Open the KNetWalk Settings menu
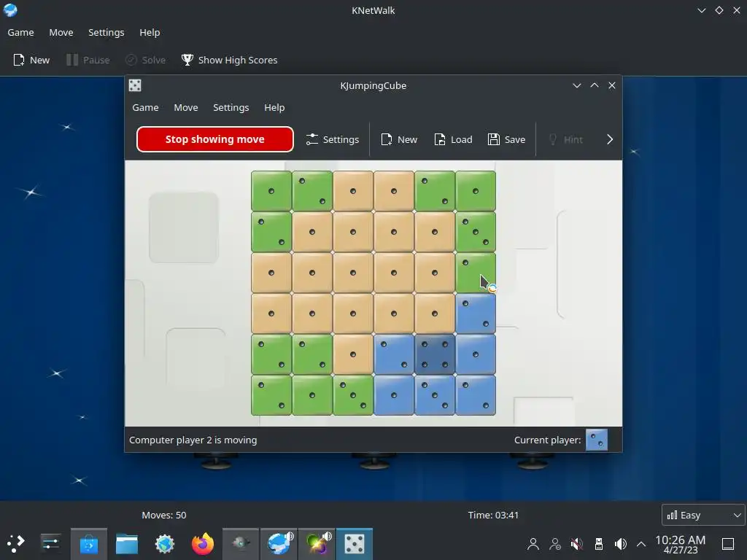This screenshot has height=560, width=747. point(107,32)
